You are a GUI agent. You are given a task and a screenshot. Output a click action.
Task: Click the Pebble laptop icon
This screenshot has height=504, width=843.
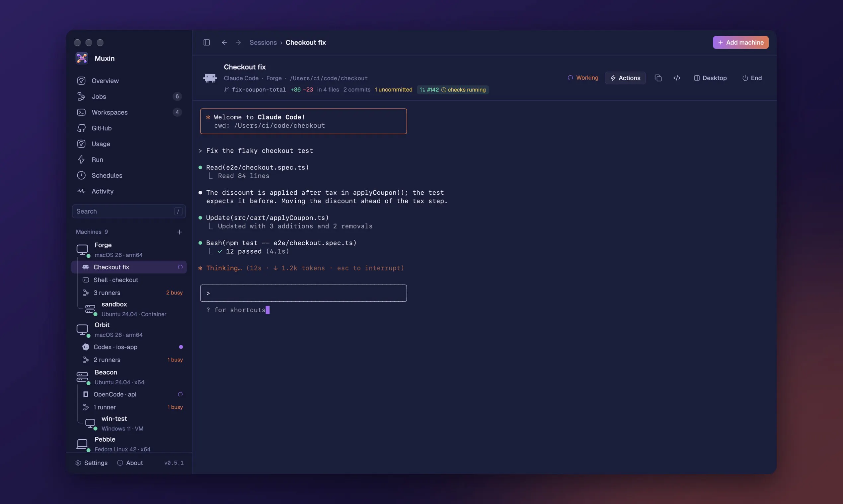82,444
